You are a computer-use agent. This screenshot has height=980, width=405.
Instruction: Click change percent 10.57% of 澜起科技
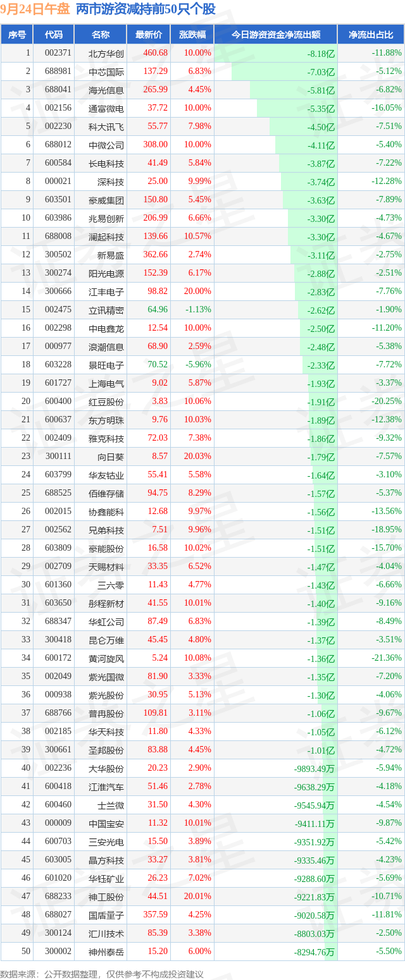pyautogui.click(x=198, y=236)
